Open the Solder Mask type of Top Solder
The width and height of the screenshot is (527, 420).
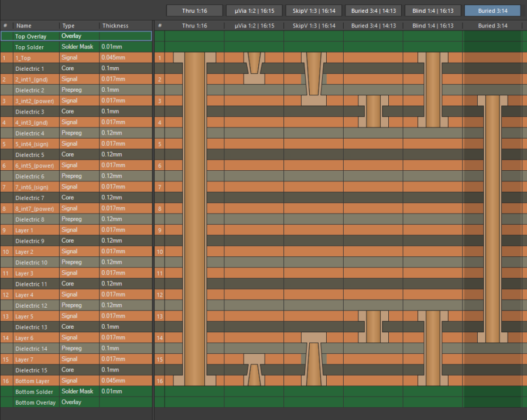[x=77, y=47]
